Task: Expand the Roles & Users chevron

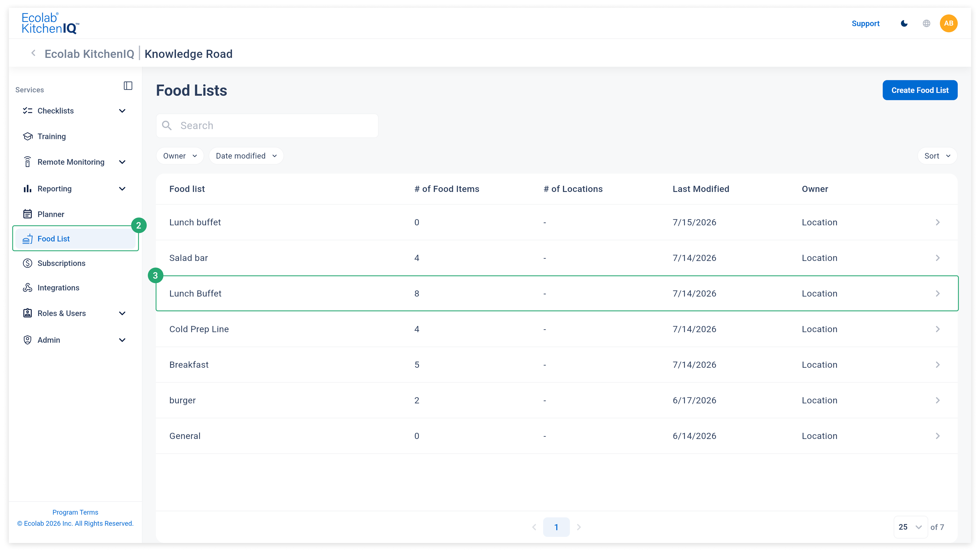Action: coord(122,313)
